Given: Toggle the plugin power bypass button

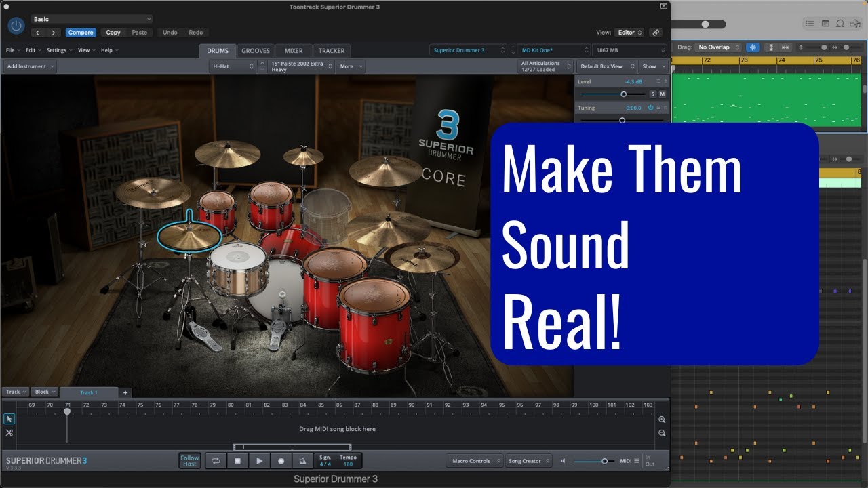Looking at the screenshot, I should 16,26.
